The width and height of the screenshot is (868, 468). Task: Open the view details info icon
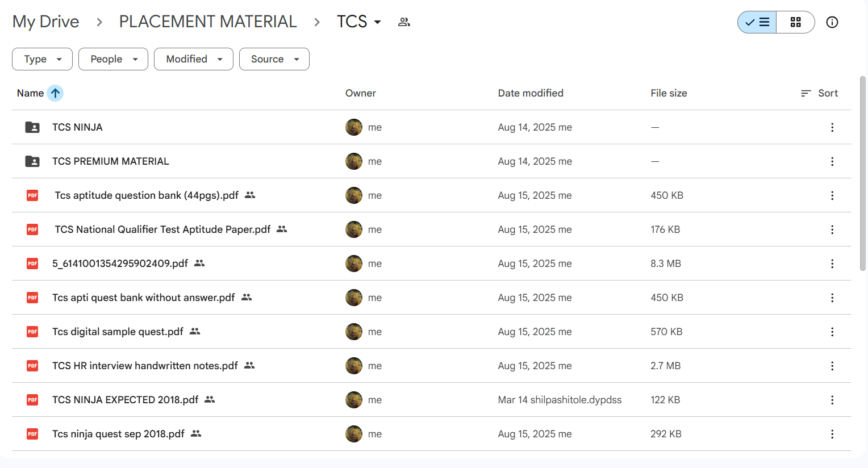832,22
